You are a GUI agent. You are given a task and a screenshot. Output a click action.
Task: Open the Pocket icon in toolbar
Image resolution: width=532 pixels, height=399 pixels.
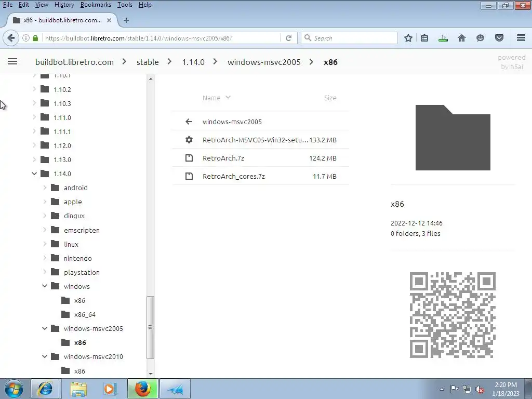click(499, 38)
